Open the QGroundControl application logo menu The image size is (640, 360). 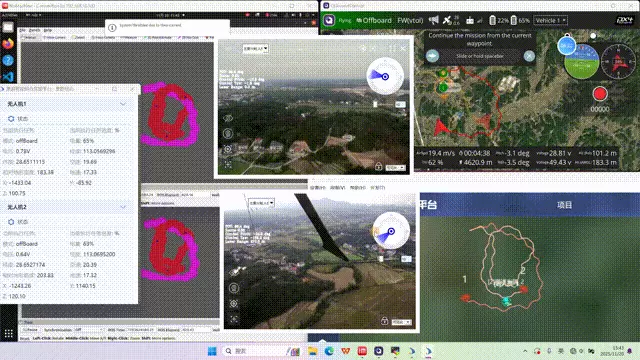329,20
